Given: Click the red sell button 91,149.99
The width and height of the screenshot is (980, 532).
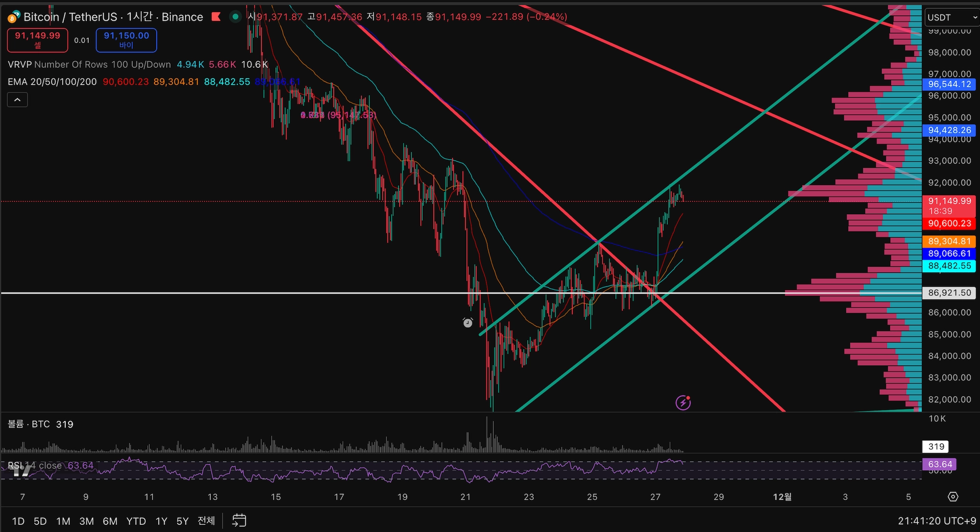Looking at the screenshot, I should [37, 40].
